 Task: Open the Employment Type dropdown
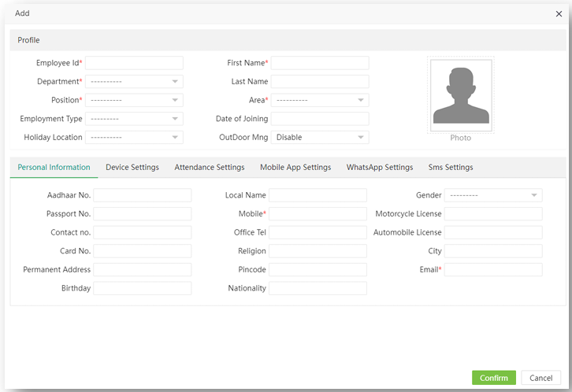[x=134, y=119]
